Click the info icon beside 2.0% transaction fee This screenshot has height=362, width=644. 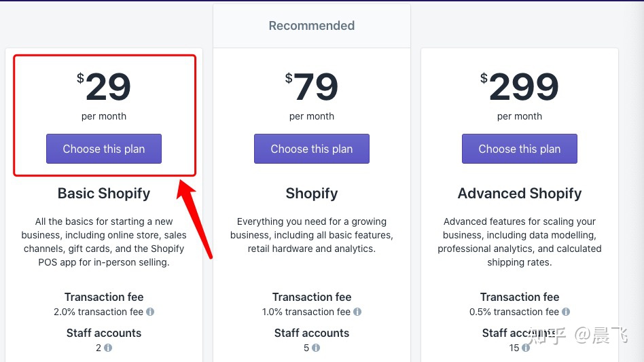150,312
